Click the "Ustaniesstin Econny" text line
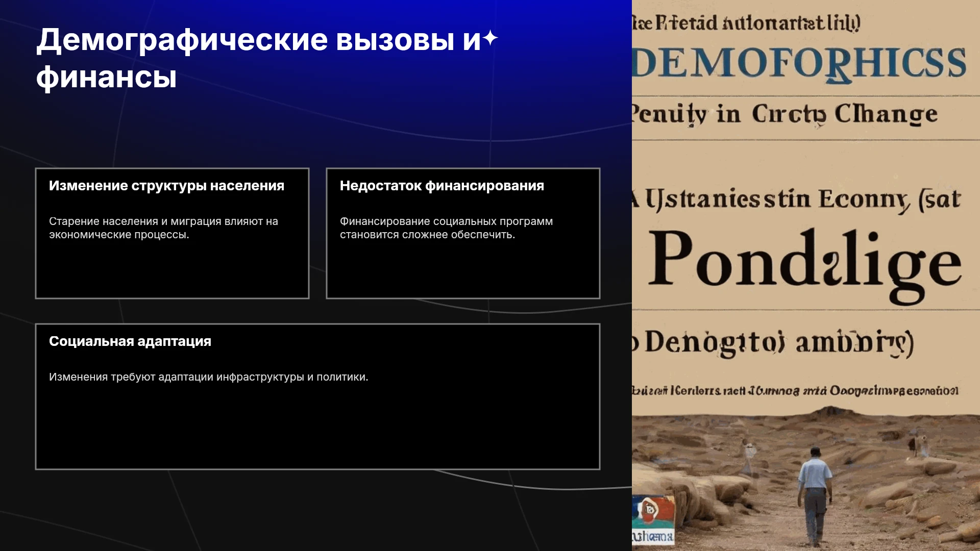Screen dimensions: 980x551 797,199
